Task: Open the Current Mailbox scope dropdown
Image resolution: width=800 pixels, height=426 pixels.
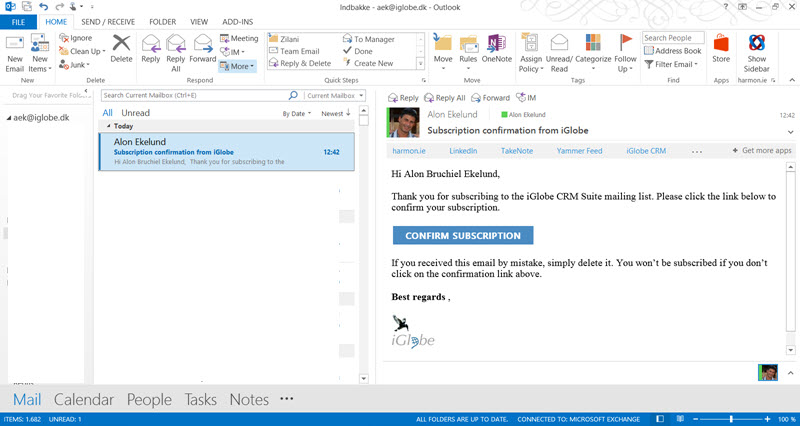Action: pyautogui.click(x=335, y=95)
